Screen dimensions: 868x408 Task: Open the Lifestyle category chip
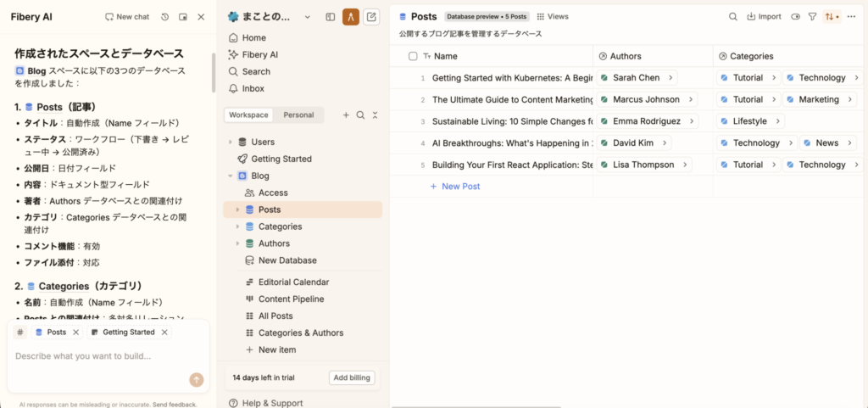(750, 121)
